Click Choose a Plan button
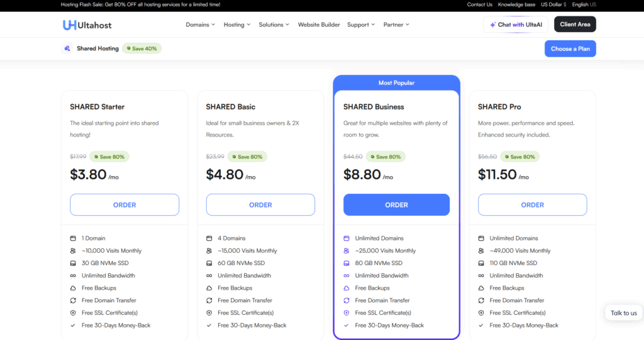This screenshot has height=340, width=644. 570,48
